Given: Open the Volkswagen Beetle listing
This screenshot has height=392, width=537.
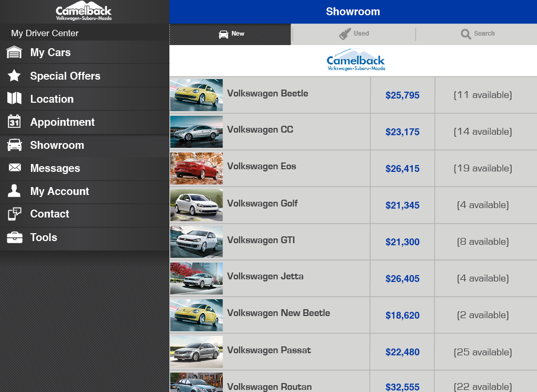Looking at the screenshot, I should click(267, 94).
